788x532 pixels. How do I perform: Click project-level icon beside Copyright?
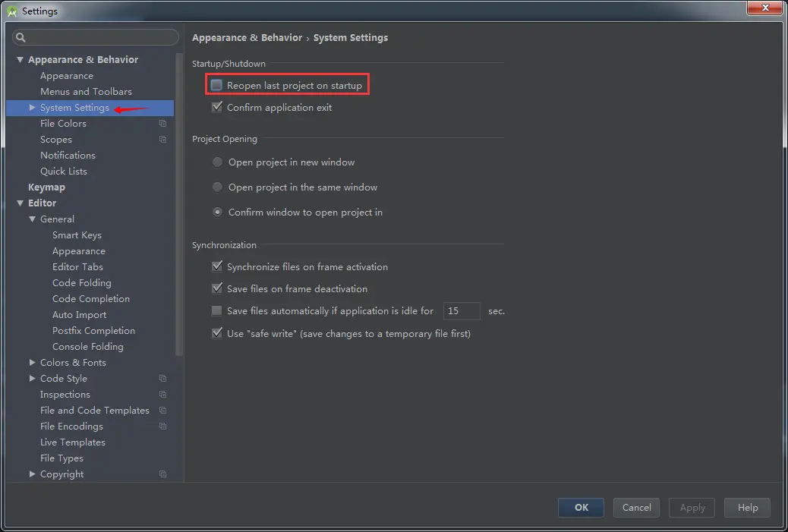(162, 474)
